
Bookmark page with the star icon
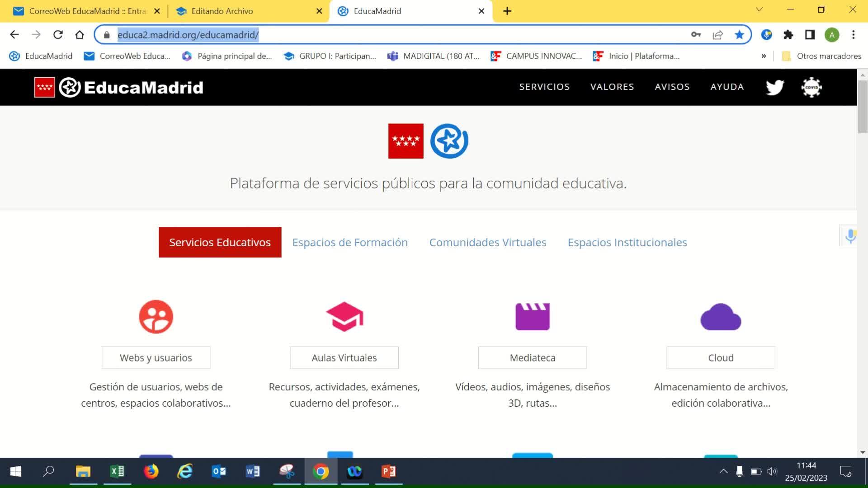tap(739, 35)
